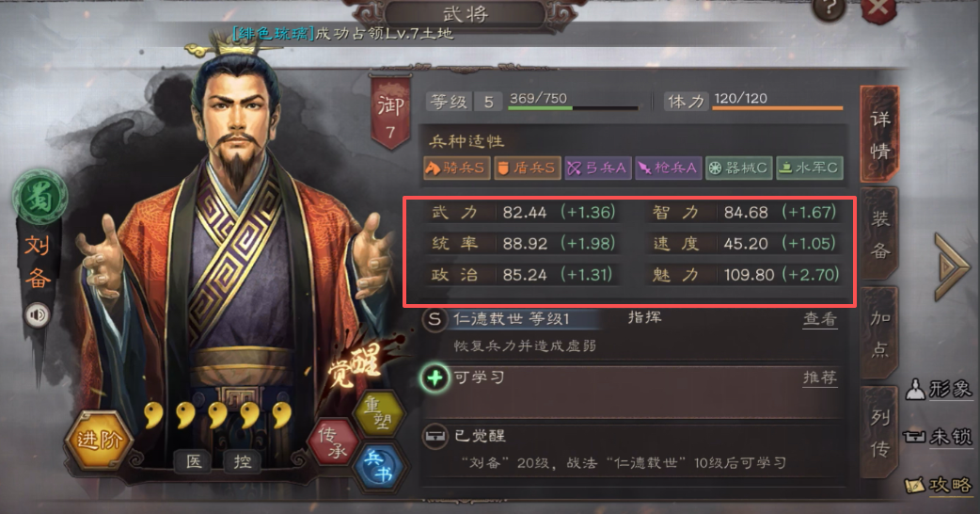Screen dimensions: 980x514
Task: Open the 攻略 strategy guide
Action: click(x=939, y=485)
